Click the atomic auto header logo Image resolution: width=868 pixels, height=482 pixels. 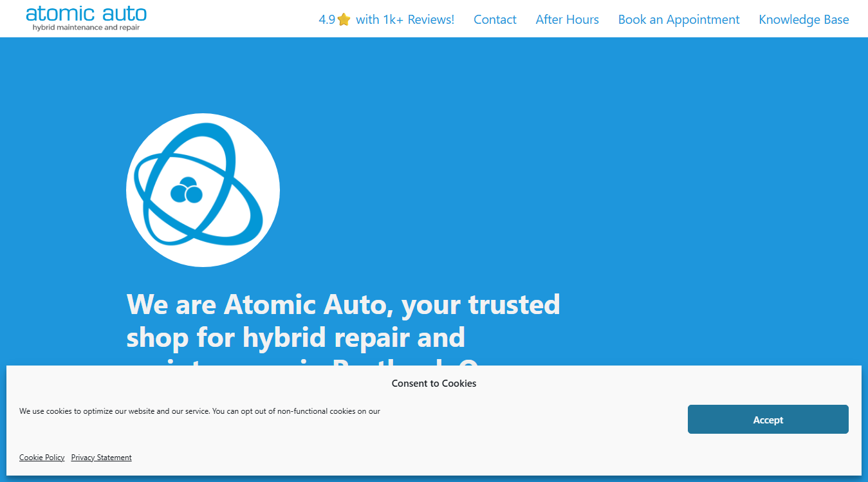(86, 19)
